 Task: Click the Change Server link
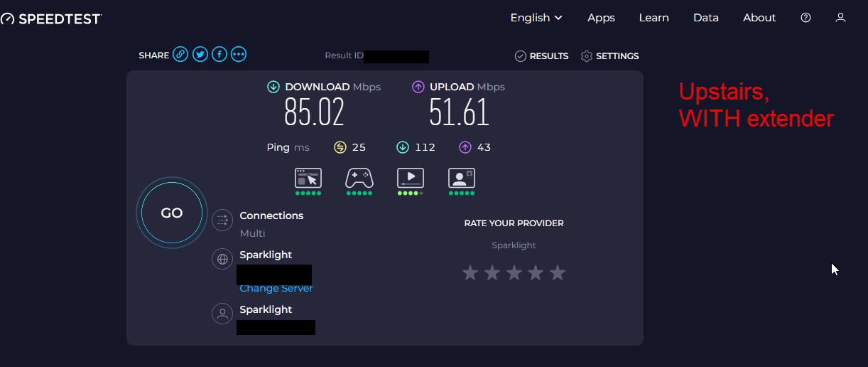click(276, 289)
